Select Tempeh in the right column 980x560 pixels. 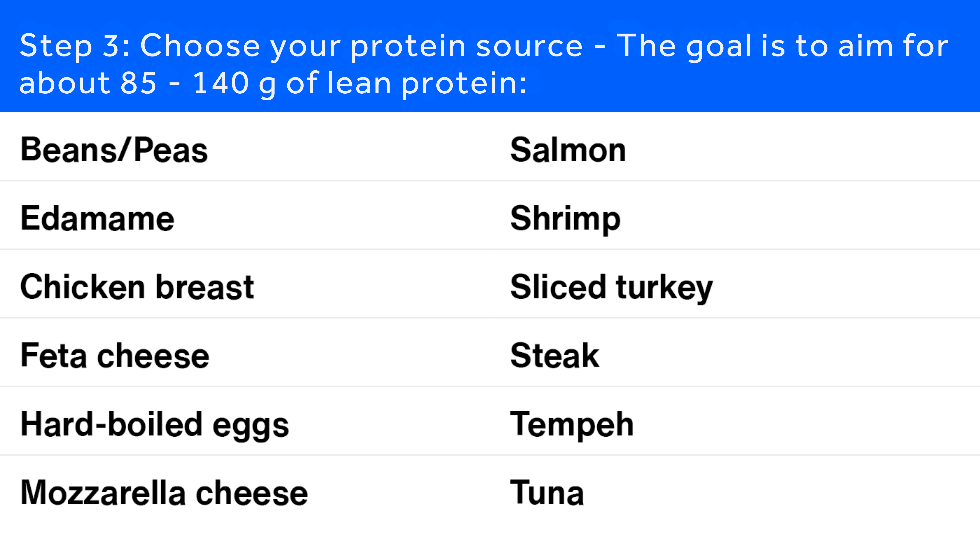[x=572, y=425]
